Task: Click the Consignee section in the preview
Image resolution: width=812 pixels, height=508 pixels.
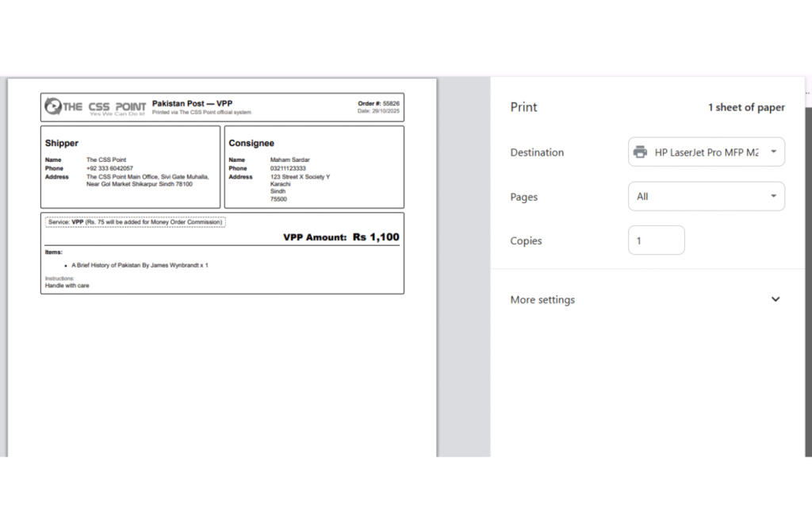Action: click(314, 167)
